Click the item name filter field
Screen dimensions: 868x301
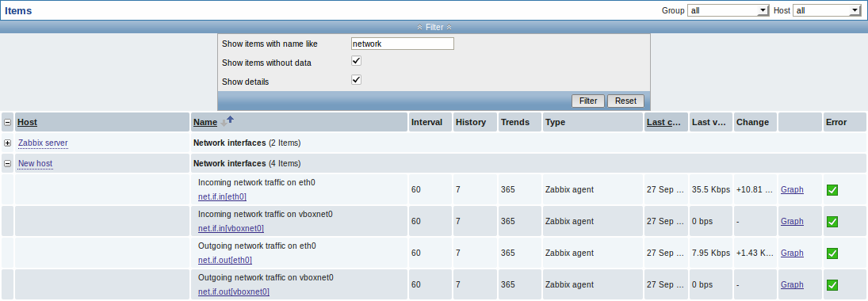(x=403, y=44)
